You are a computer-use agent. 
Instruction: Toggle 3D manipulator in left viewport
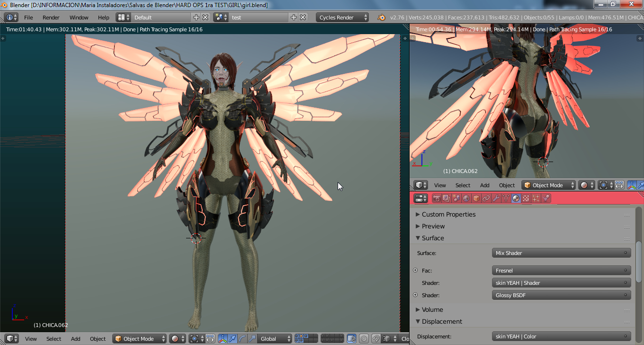[x=223, y=339]
